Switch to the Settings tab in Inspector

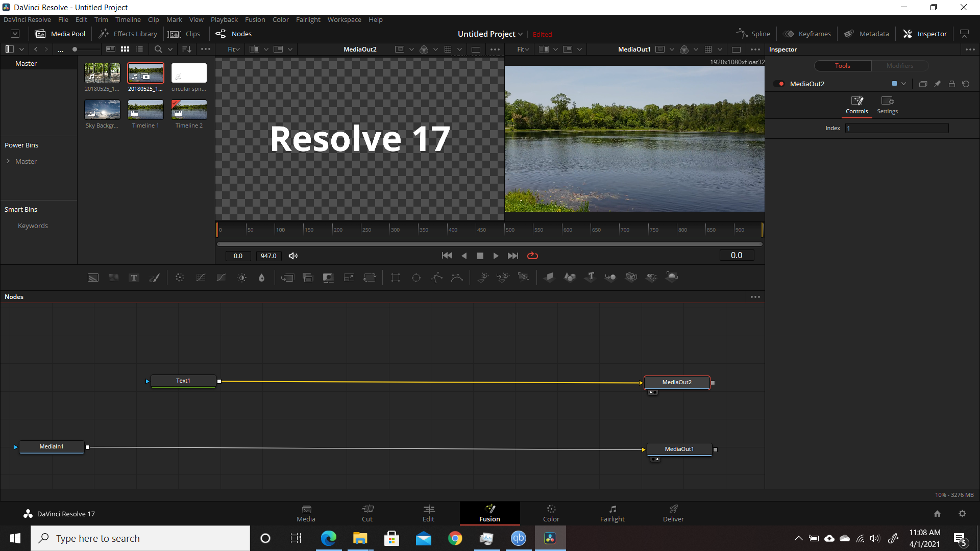(x=887, y=106)
